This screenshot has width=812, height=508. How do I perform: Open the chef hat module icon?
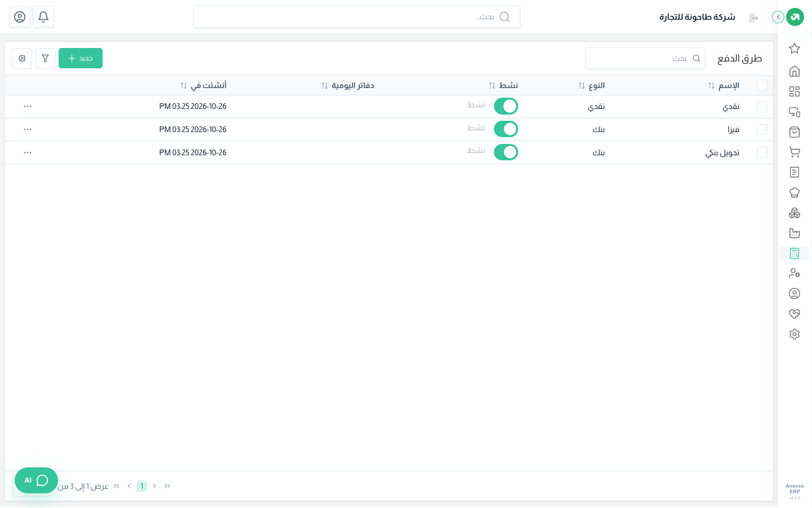coord(795,192)
